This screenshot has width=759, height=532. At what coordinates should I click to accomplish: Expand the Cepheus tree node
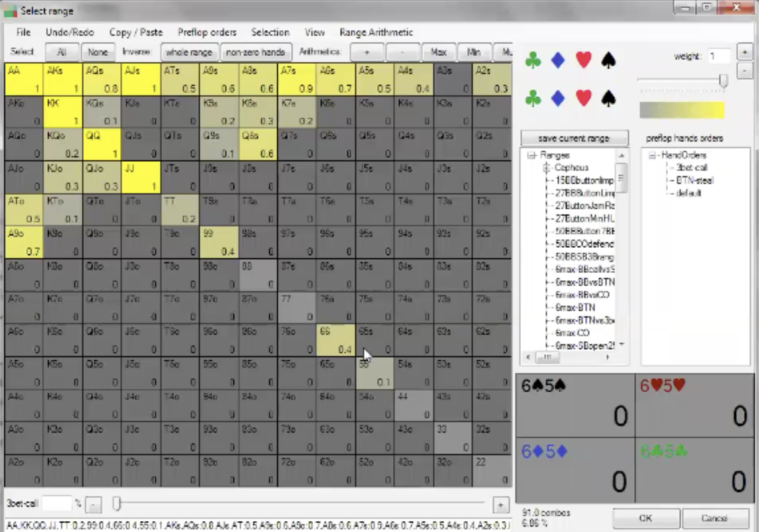pyautogui.click(x=546, y=168)
